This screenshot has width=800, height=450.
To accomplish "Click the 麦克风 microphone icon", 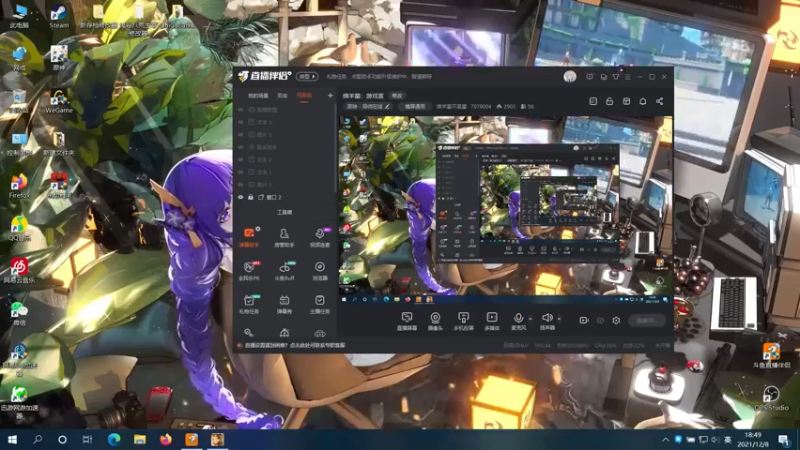I will 518,318.
